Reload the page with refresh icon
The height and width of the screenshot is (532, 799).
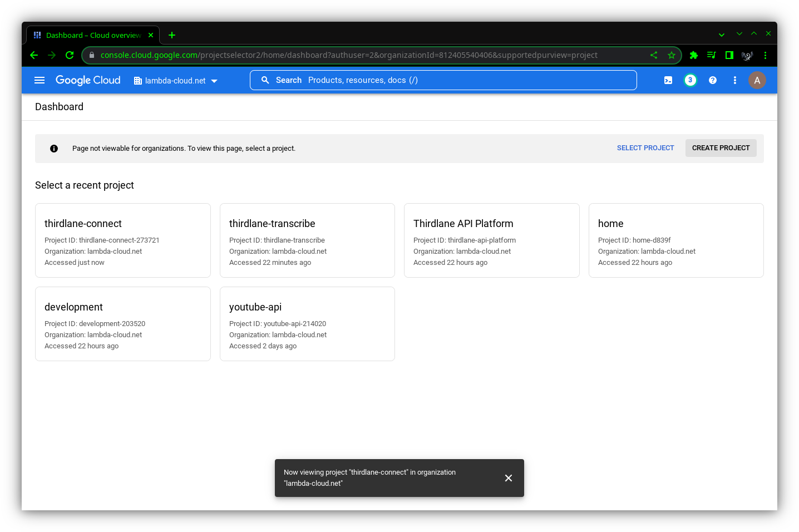coord(70,55)
